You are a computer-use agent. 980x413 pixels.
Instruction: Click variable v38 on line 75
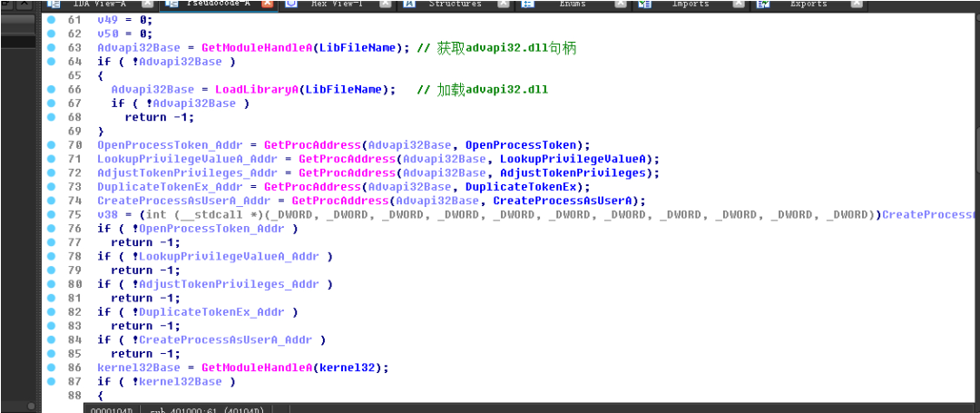(107, 214)
